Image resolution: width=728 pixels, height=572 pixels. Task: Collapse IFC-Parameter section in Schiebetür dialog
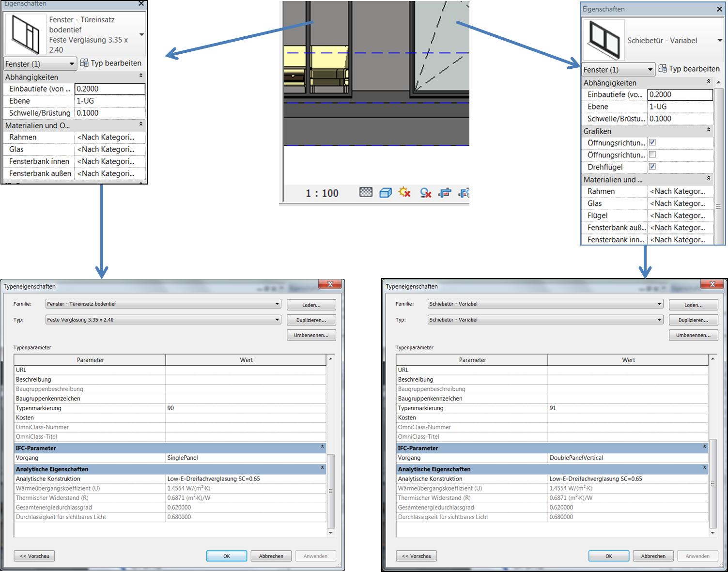(704, 447)
